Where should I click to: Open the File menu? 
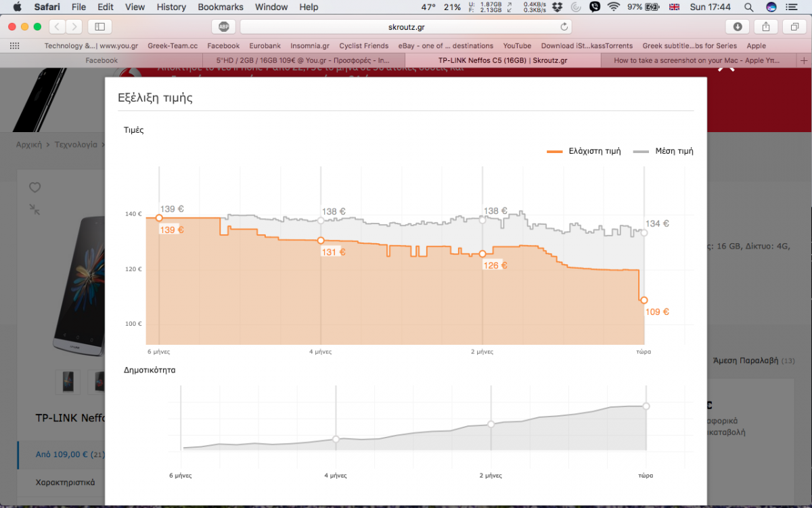(78, 7)
